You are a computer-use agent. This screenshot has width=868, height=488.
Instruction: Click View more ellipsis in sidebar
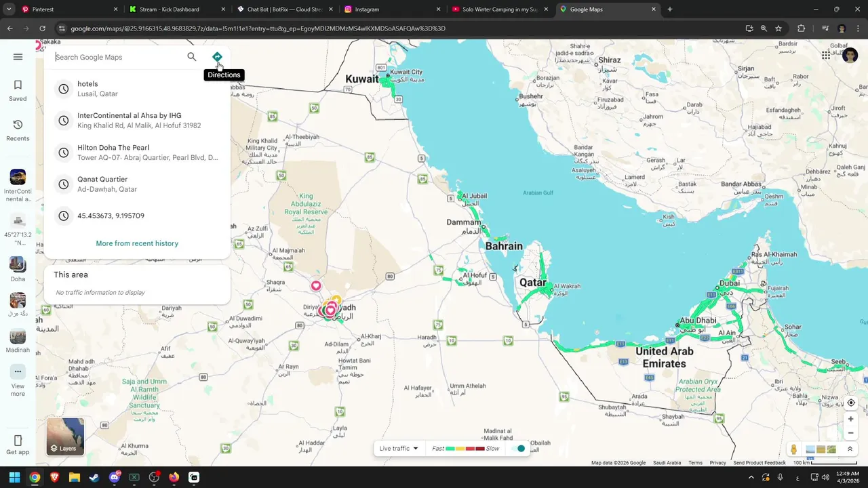tap(18, 371)
